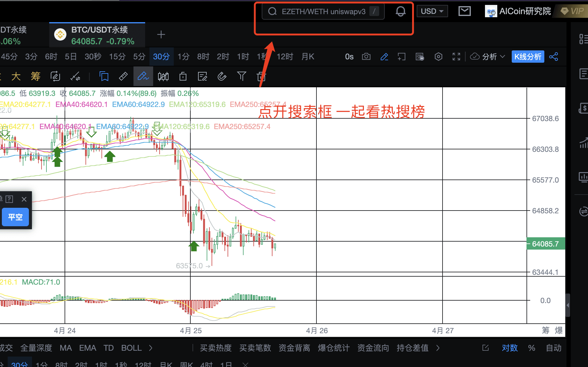This screenshot has height=367, width=588.
Task: Share the chart via share icon
Action: coord(554,57)
